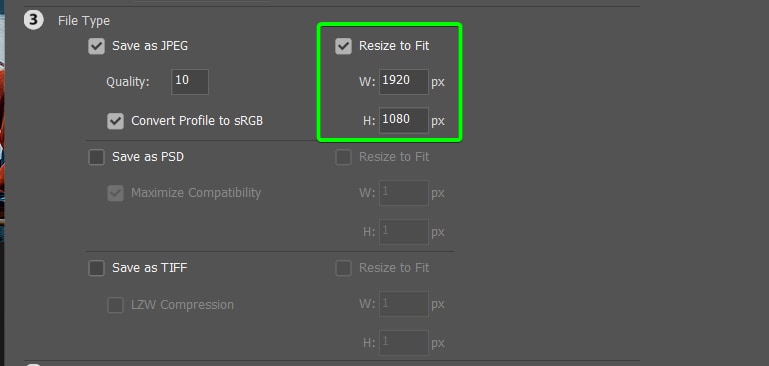Viewport: 769px width, 366px height.
Task: Uncheck the Save as JPEG checkbox
Action: pyautogui.click(x=96, y=47)
